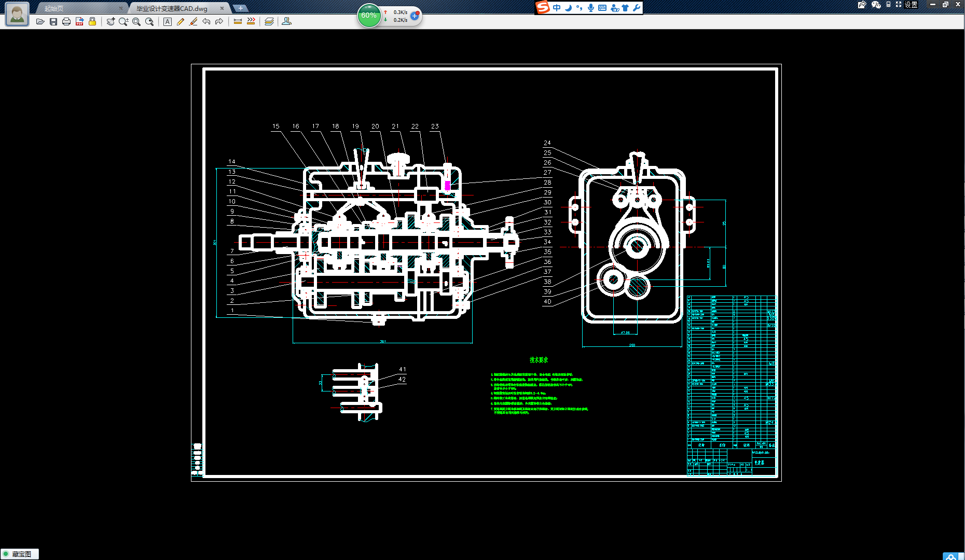
Task: Open the 设置 settings button
Action: [x=912, y=5]
